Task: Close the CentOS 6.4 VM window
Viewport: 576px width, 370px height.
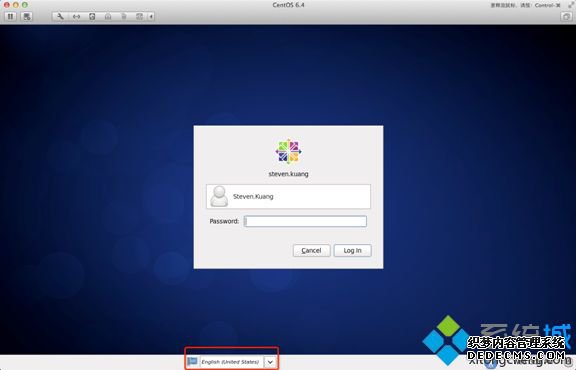Action: pos(7,5)
